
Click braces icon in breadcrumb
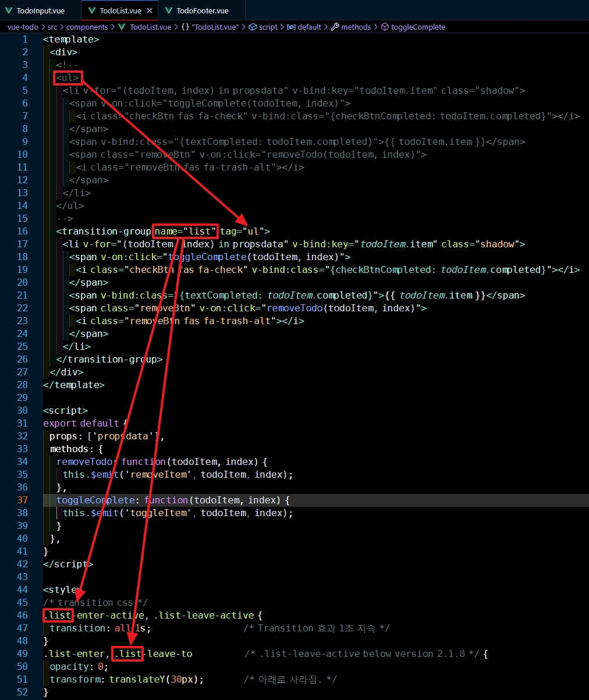click(184, 27)
